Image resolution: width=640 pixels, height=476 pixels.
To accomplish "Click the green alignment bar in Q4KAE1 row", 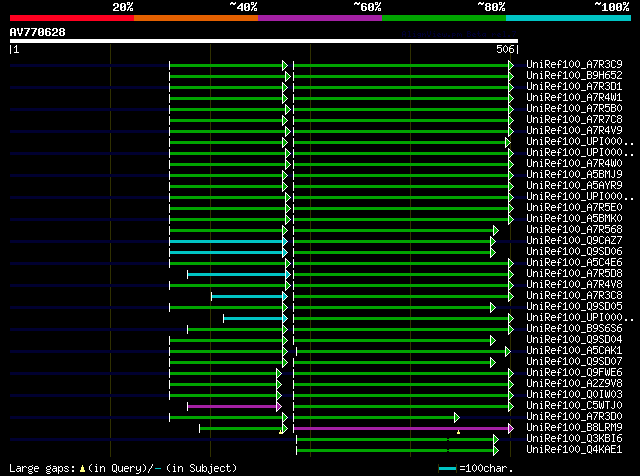I will [395, 451].
